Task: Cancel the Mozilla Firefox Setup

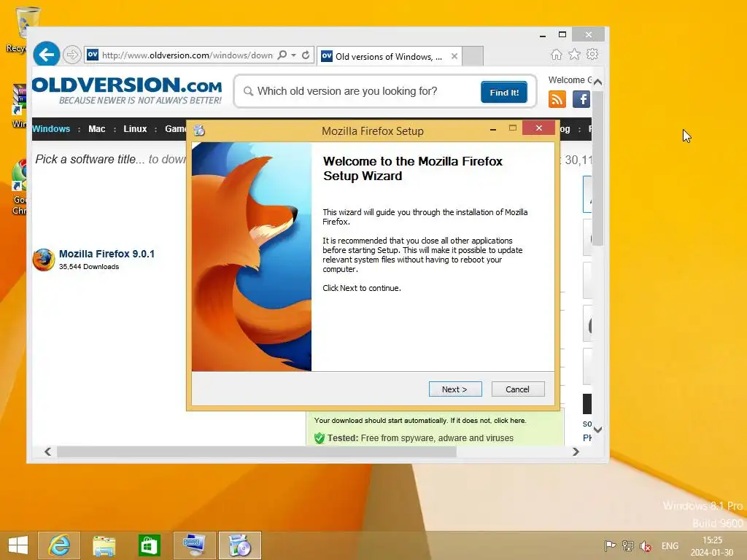Action: [x=517, y=389]
